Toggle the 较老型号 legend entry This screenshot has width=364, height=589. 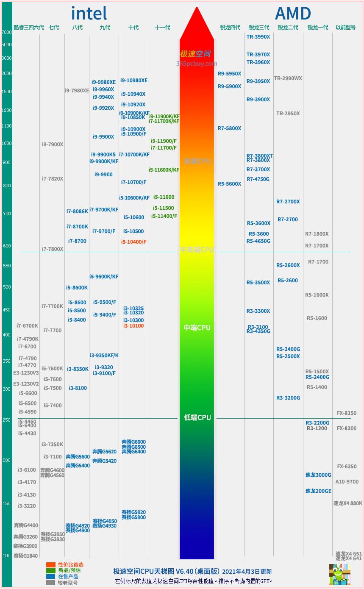(x=67, y=582)
